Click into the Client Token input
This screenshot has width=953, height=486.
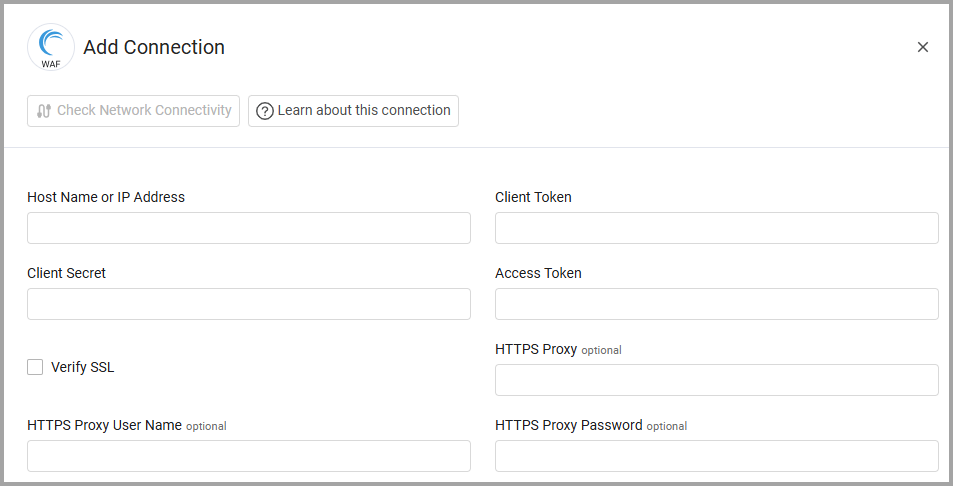(x=716, y=228)
